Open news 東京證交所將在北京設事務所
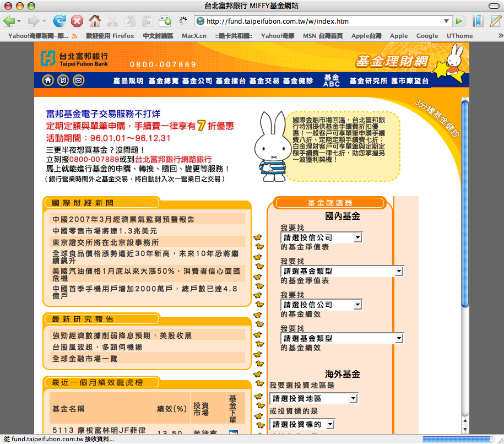The image size is (504, 444). coord(105,242)
